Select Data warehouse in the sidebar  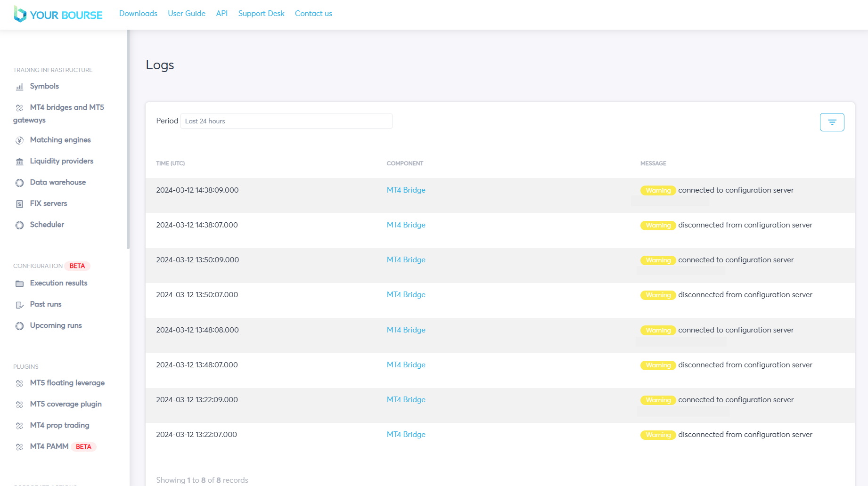[57, 182]
